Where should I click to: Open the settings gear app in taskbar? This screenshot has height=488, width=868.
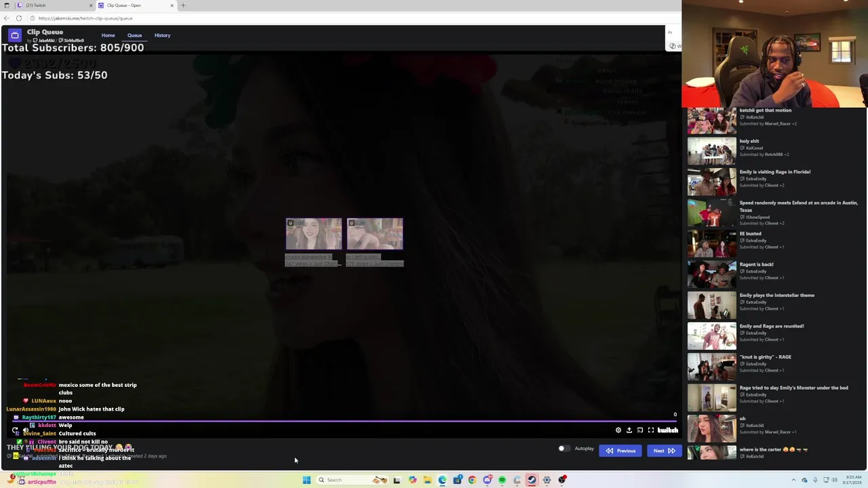547,480
